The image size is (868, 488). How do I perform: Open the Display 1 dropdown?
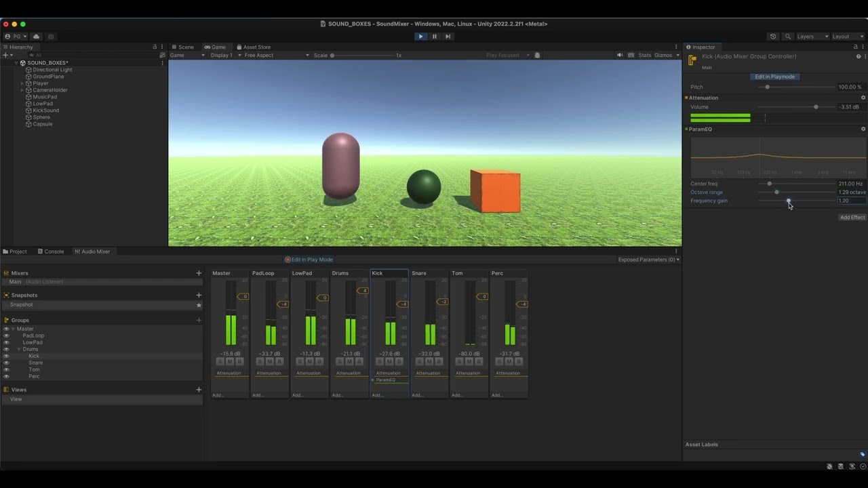(x=224, y=56)
